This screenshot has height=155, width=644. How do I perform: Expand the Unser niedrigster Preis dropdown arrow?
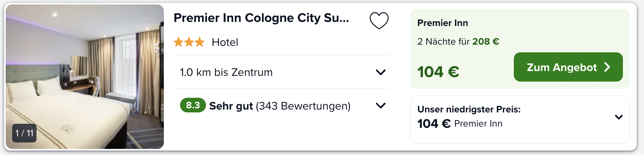coord(618,117)
